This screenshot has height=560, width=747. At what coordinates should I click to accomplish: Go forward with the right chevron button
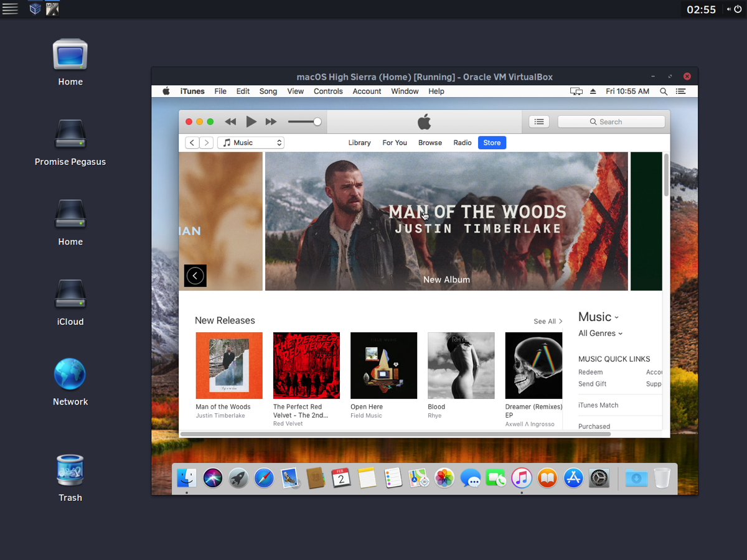click(x=207, y=142)
